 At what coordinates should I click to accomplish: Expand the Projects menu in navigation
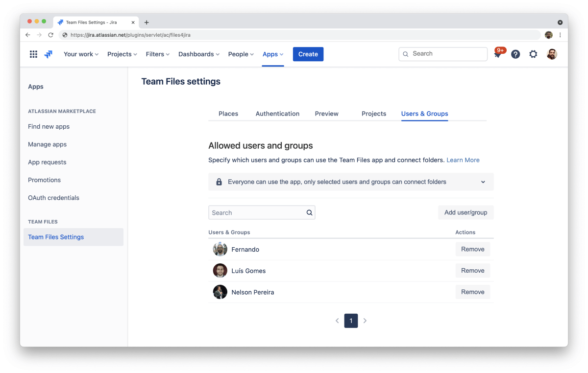[122, 54]
